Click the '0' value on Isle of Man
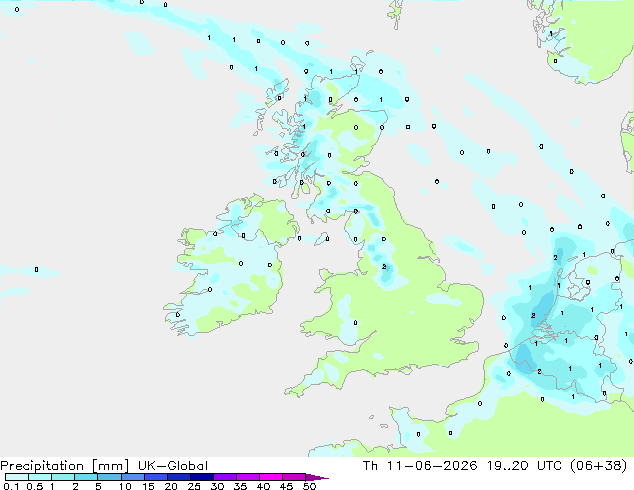Viewport: 634px width, 490px height. [327, 239]
